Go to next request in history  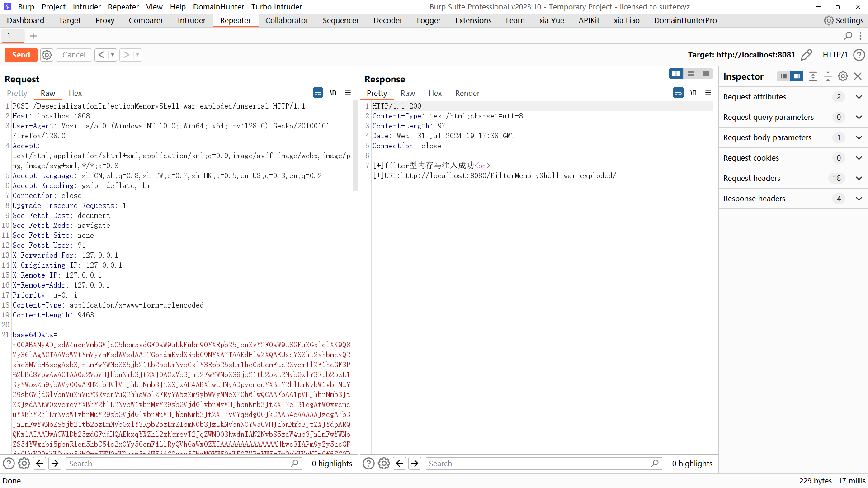point(126,55)
